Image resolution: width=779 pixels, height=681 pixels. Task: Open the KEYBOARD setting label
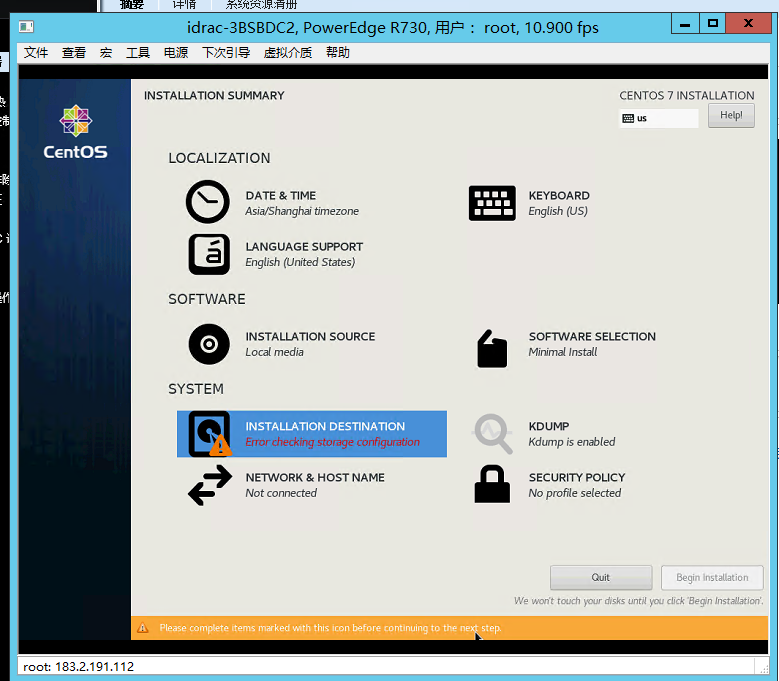tap(559, 195)
